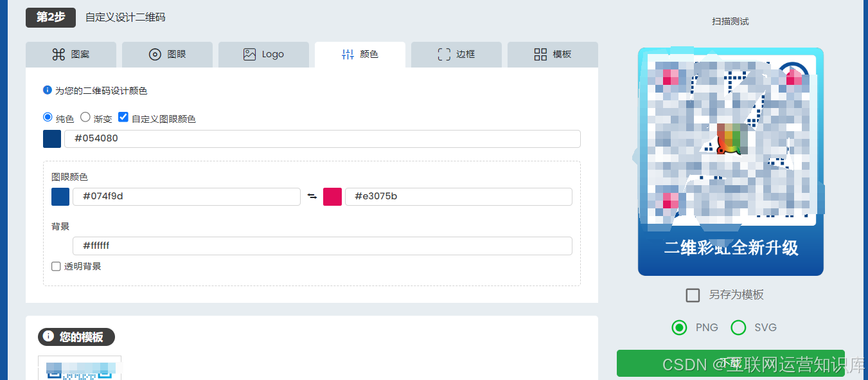Select the saved template thumbnail under 您的模板
Viewport: 868px width, 380px height.
[x=80, y=368]
